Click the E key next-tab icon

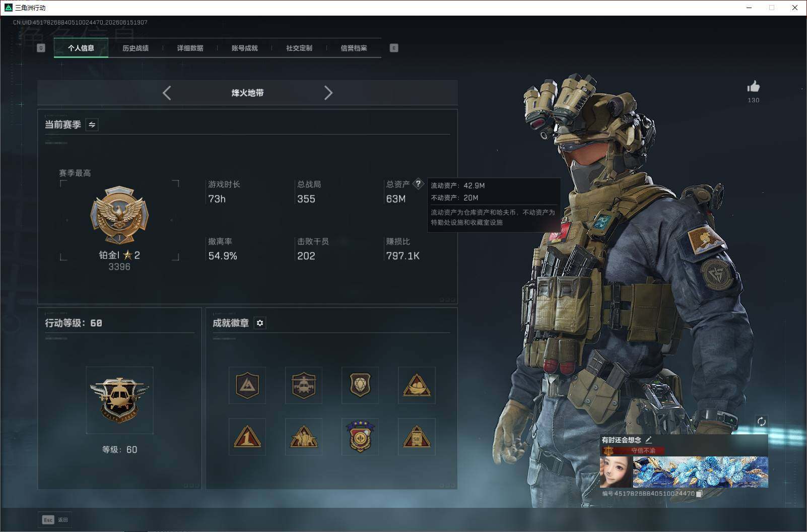394,48
